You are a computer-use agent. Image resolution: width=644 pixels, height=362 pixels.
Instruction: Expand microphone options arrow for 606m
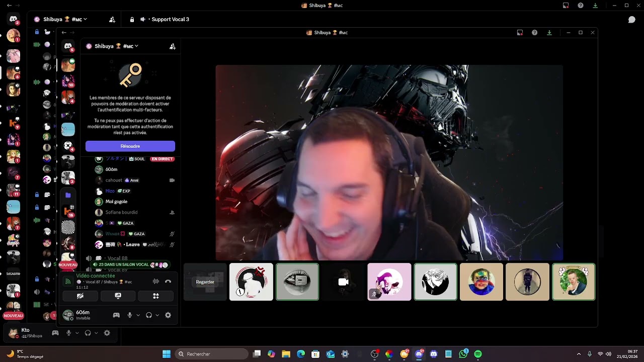tap(138, 315)
